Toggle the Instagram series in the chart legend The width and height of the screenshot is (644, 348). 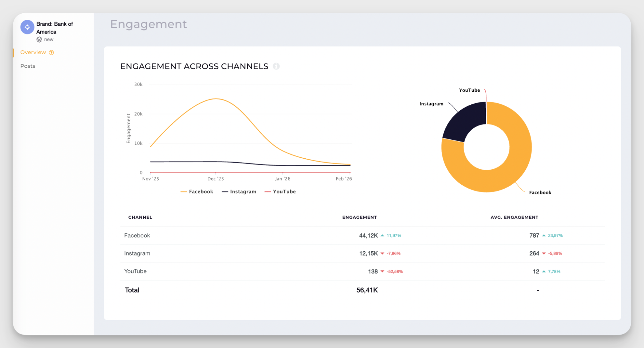point(239,191)
